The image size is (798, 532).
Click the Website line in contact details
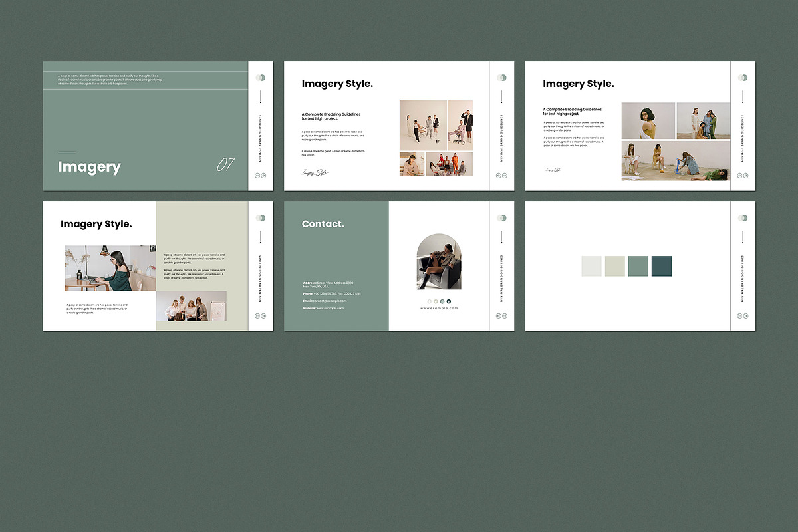click(323, 308)
